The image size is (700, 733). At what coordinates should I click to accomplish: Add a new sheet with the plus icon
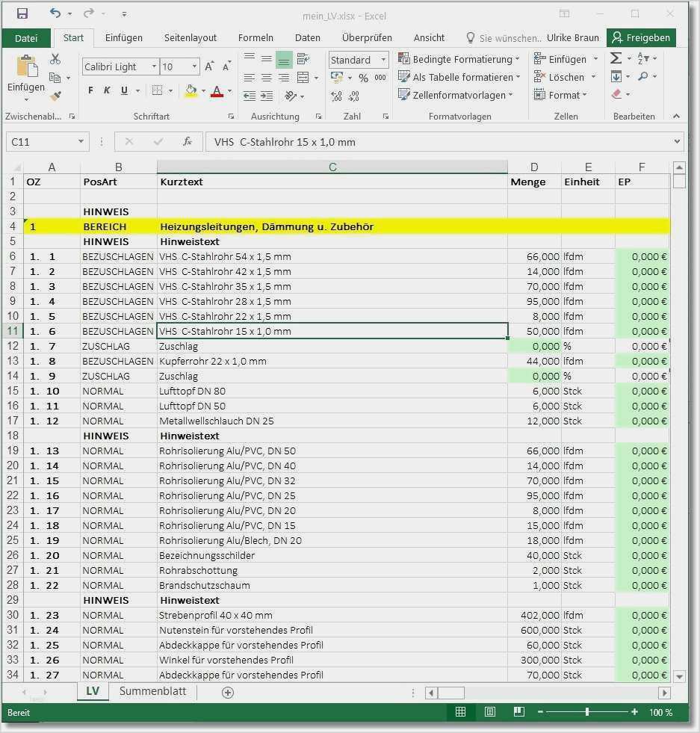point(228,692)
